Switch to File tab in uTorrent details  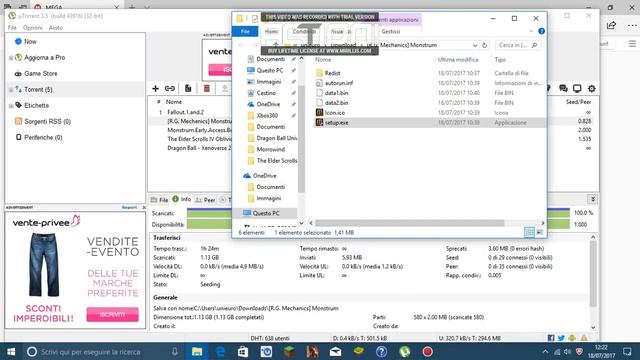[160, 200]
